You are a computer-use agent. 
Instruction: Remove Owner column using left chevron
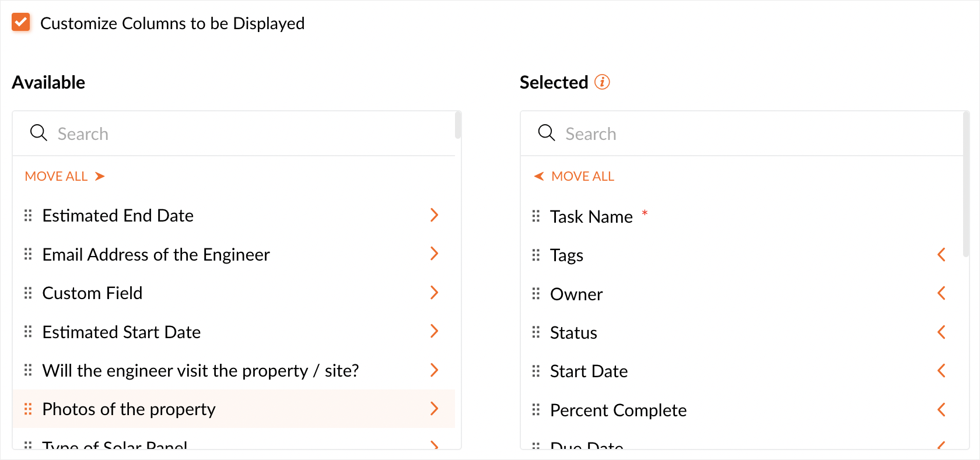click(x=942, y=293)
